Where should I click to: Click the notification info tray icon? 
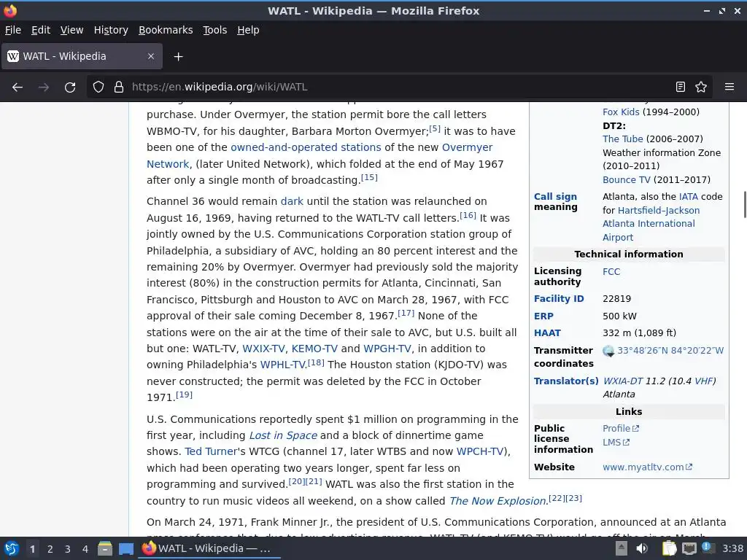tap(707, 548)
